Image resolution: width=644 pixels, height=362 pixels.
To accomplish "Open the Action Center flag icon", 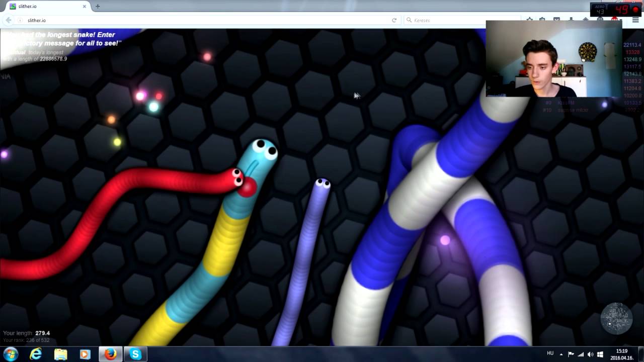I will click(x=571, y=354).
